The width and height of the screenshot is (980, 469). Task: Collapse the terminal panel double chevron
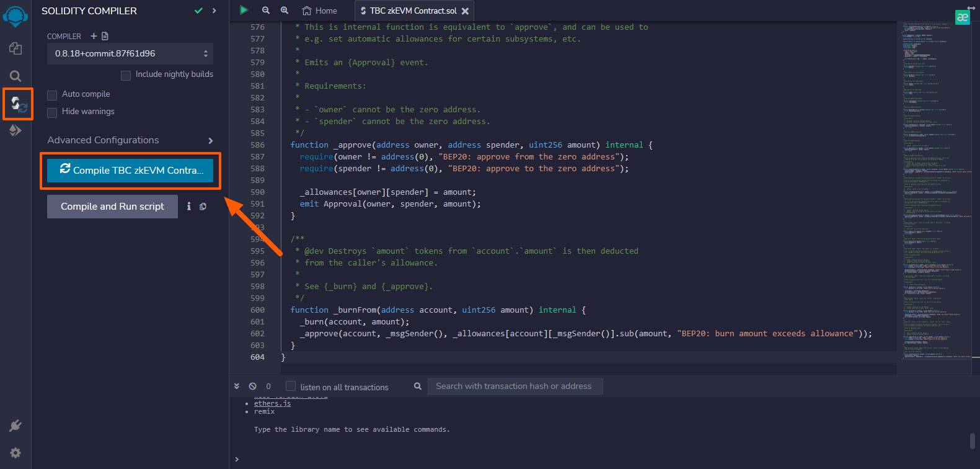click(x=237, y=386)
